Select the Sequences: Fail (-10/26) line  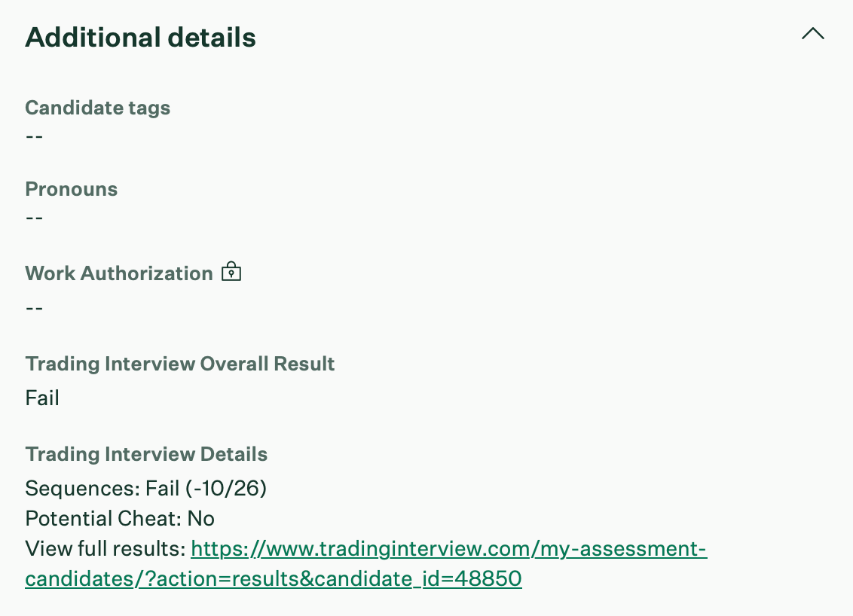[x=146, y=489]
